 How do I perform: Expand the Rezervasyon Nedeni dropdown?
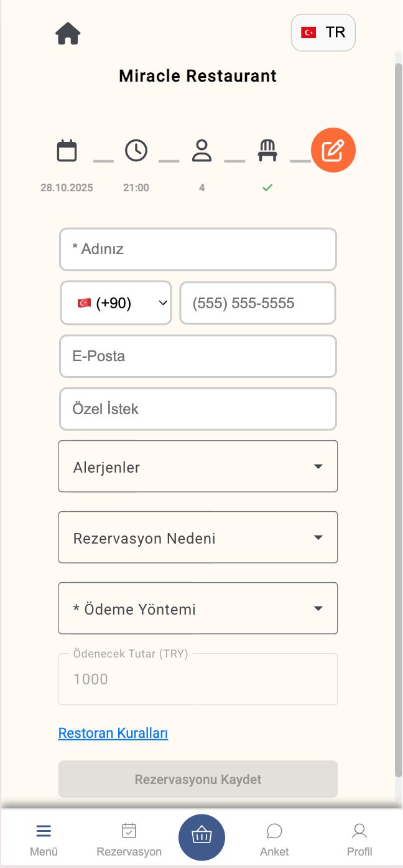click(198, 537)
